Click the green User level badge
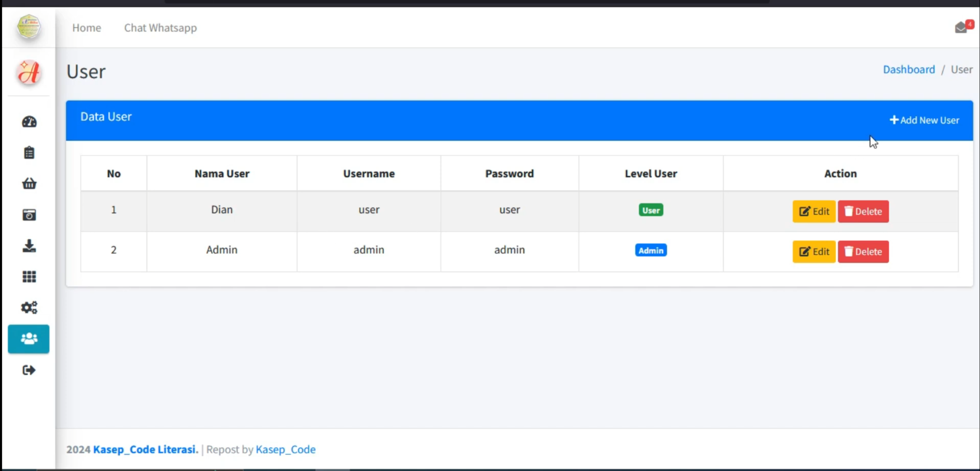The image size is (980, 471). click(651, 210)
